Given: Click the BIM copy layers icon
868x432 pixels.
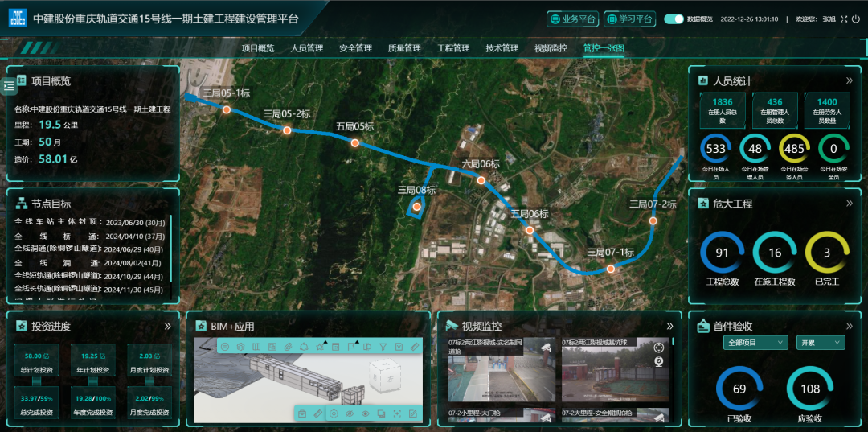Looking at the screenshot, I should [x=382, y=413].
